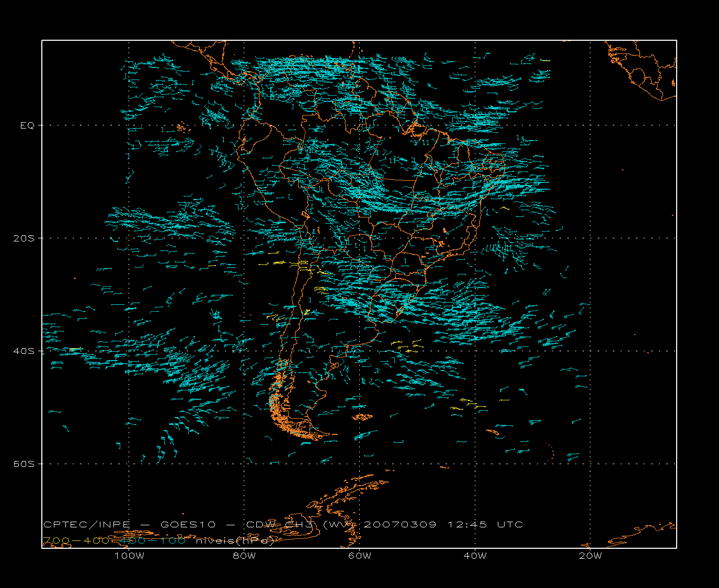719x588 pixels.
Task: Click the CPTEC/INPE caption text
Action: pyautogui.click(x=87, y=524)
